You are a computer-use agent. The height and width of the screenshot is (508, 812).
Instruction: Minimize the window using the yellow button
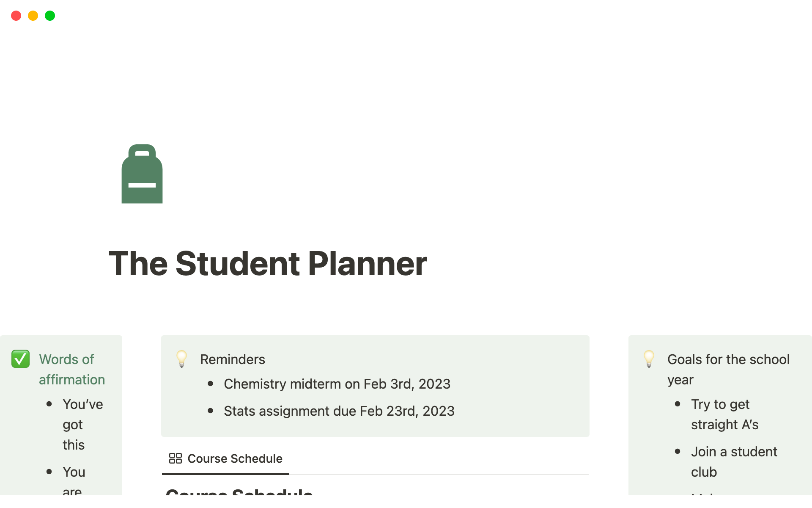pos(33,16)
